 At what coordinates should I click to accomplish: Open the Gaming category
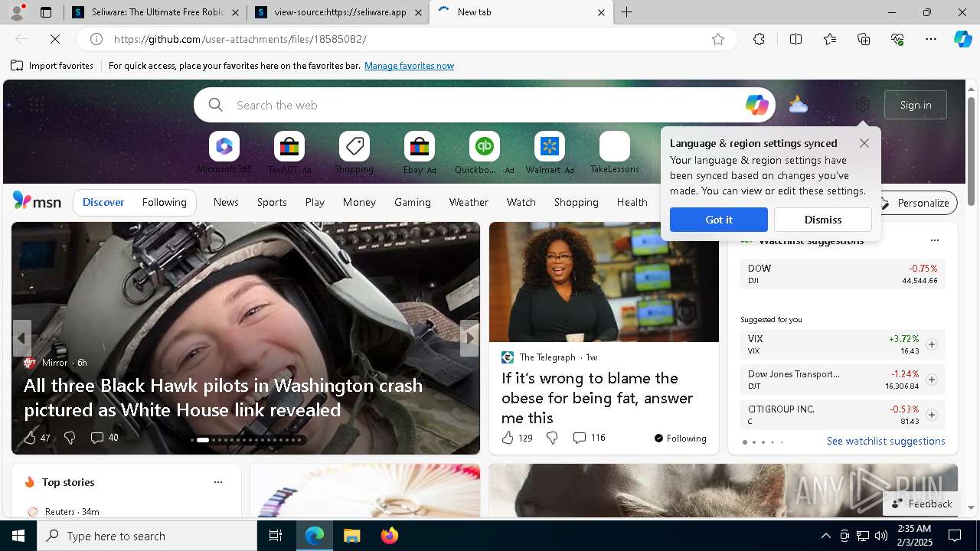coord(413,202)
